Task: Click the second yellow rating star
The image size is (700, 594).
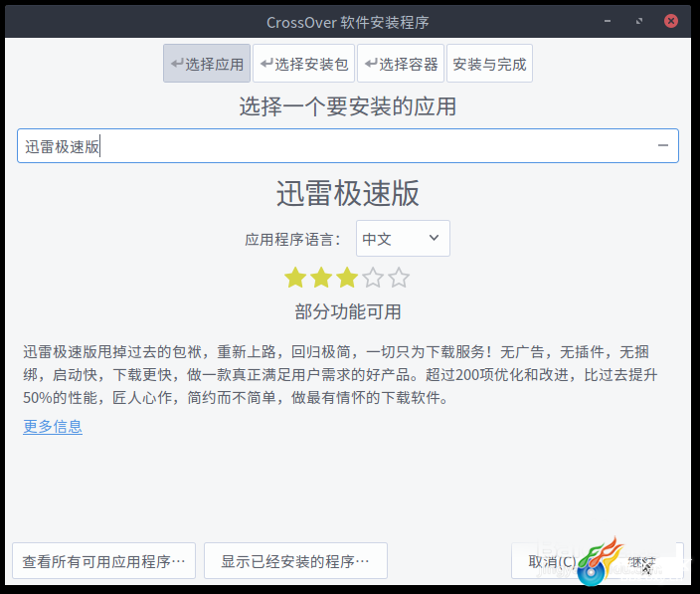Action: (321, 278)
